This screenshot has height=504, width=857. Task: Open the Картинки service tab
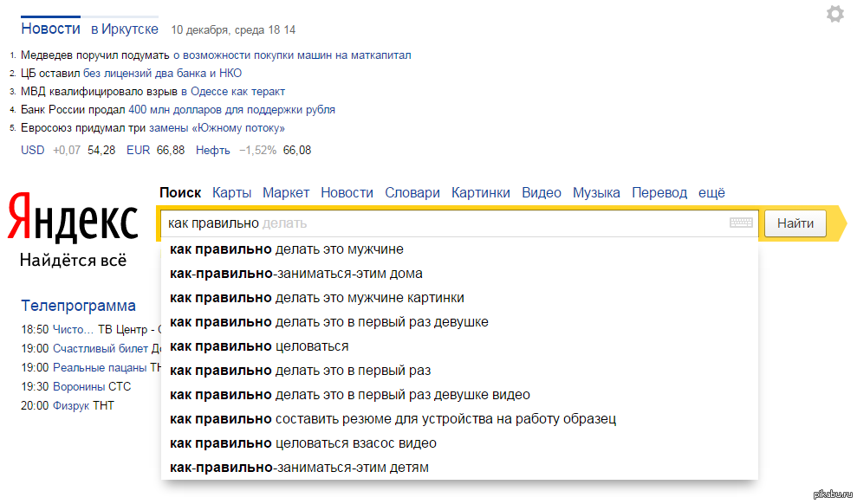pos(481,193)
